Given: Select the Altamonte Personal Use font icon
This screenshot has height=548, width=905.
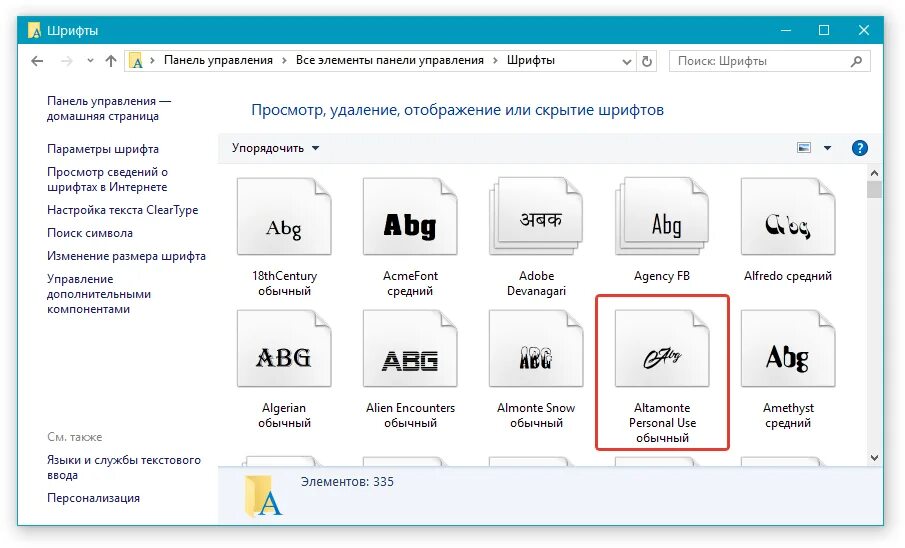Looking at the screenshot, I should tap(662, 349).
